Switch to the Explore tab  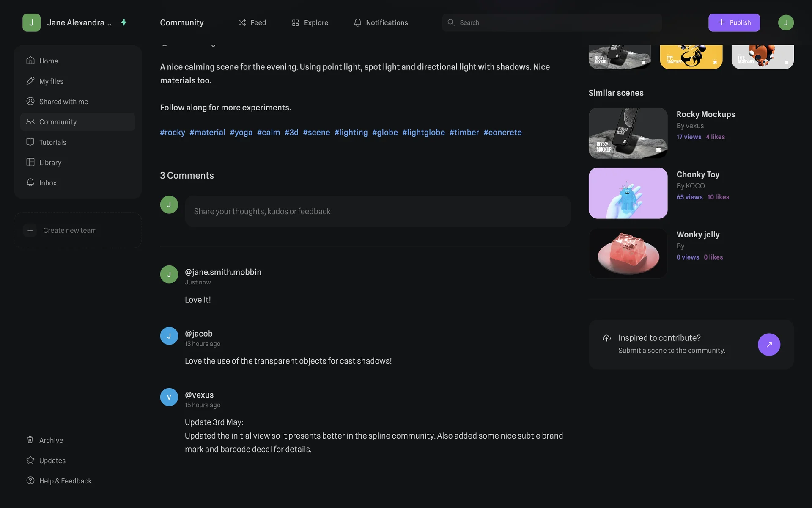[x=310, y=22]
